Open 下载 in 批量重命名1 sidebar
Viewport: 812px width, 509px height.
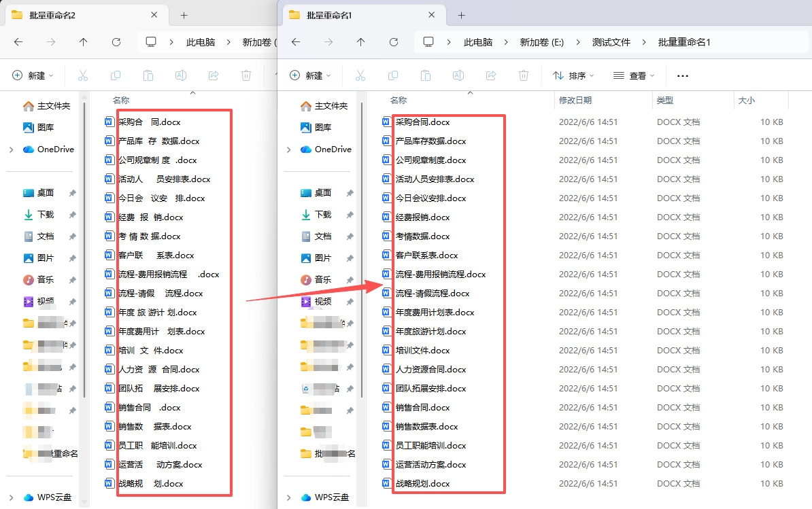pyautogui.click(x=316, y=215)
